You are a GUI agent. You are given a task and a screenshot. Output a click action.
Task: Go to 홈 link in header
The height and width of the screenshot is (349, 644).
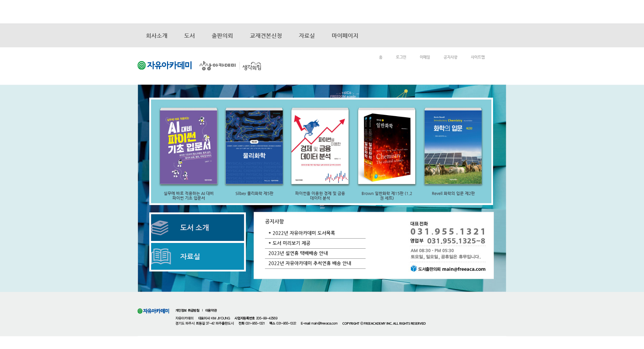(381, 57)
